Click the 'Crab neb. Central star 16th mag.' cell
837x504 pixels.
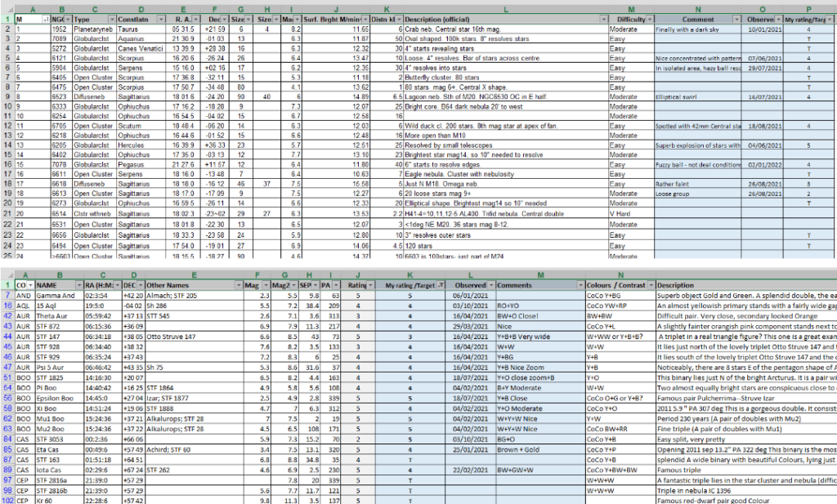505,29
